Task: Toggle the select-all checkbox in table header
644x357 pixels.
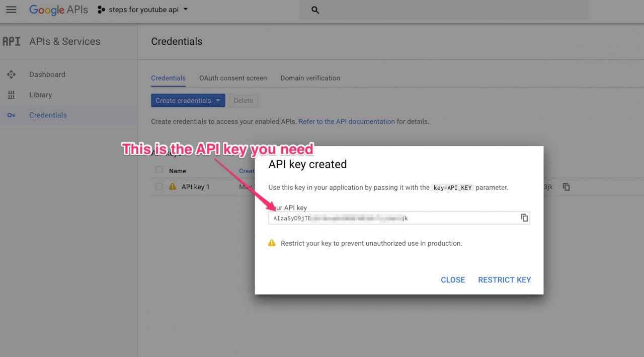Action: click(x=159, y=170)
